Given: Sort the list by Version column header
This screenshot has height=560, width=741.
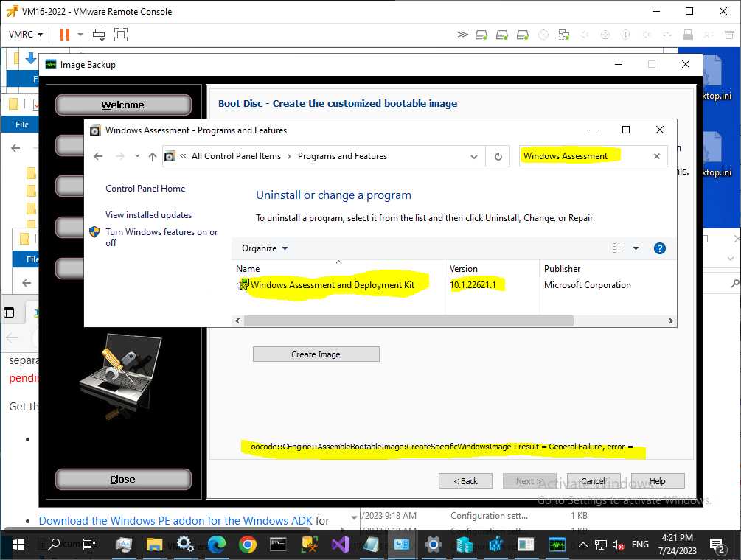Looking at the screenshot, I should coord(492,268).
